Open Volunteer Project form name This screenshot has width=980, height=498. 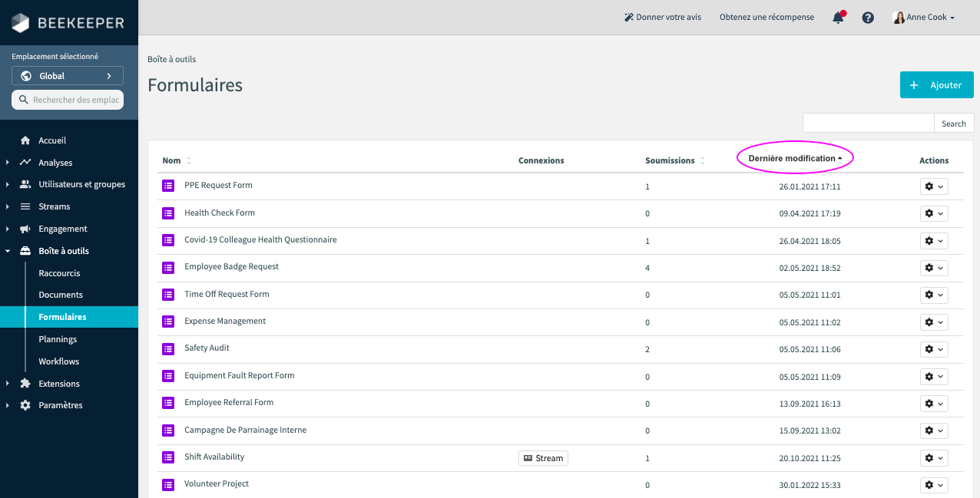point(217,483)
